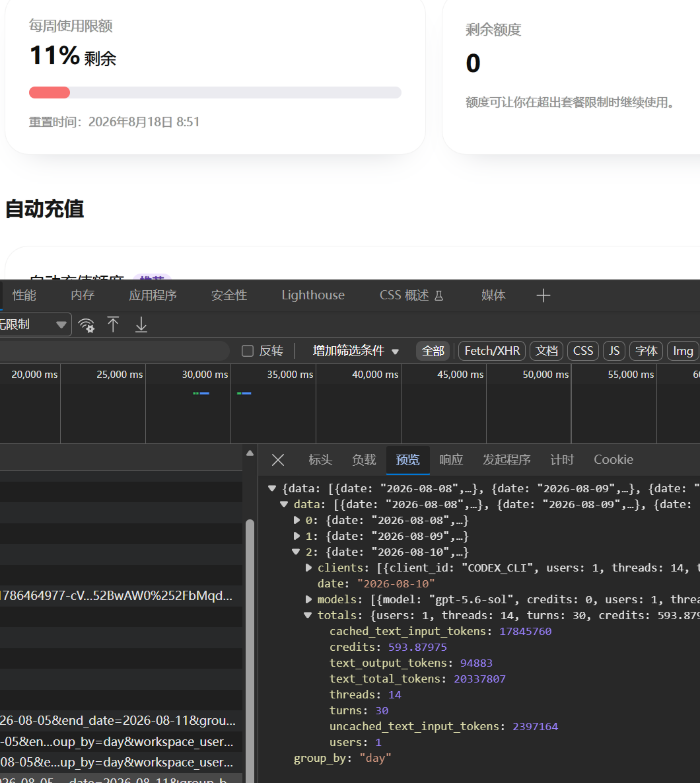The height and width of the screenshot is (783, 700).
Task: Switch to the 性能 performance tab
Action: pos(24,295)
